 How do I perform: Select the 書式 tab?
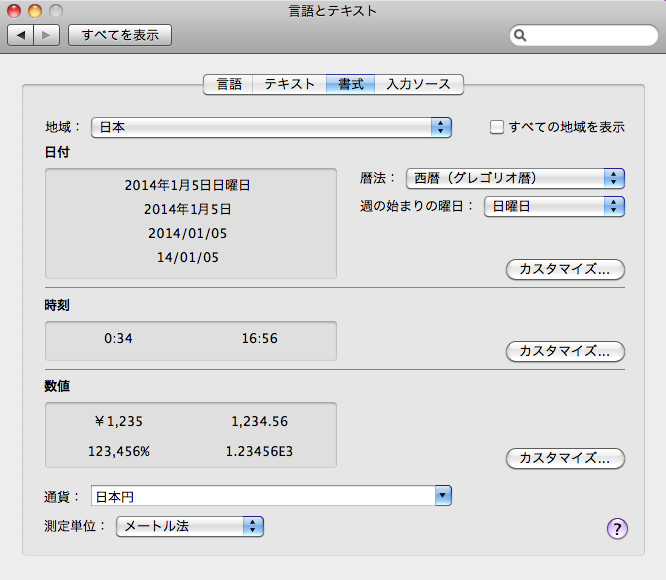[x=350, y=84]
